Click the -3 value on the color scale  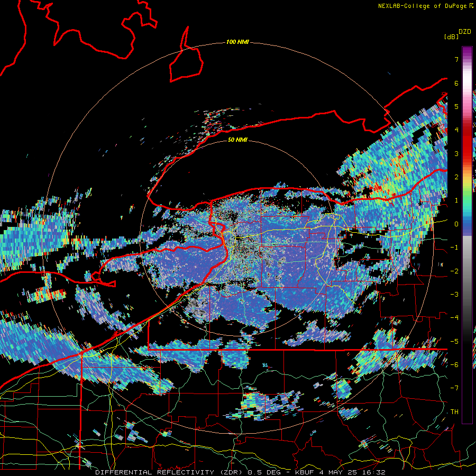(x=454, y=295)
